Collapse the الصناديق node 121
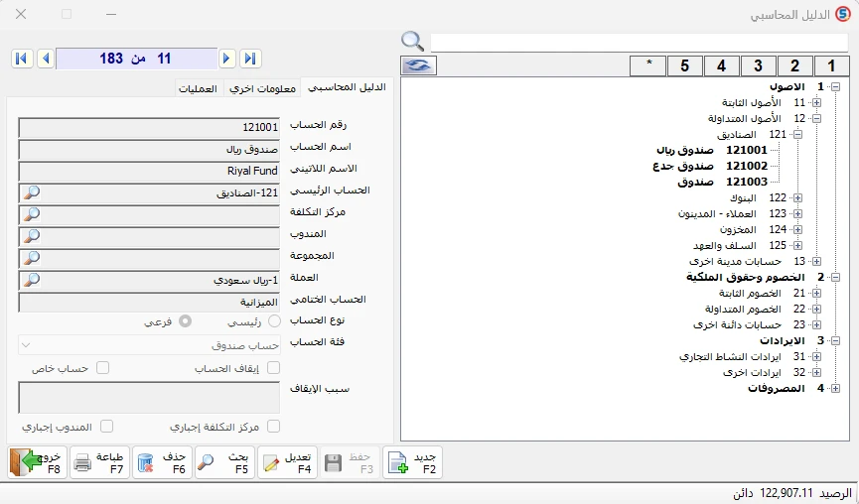Viewport: 859px width, 504px height. (798, 134)
